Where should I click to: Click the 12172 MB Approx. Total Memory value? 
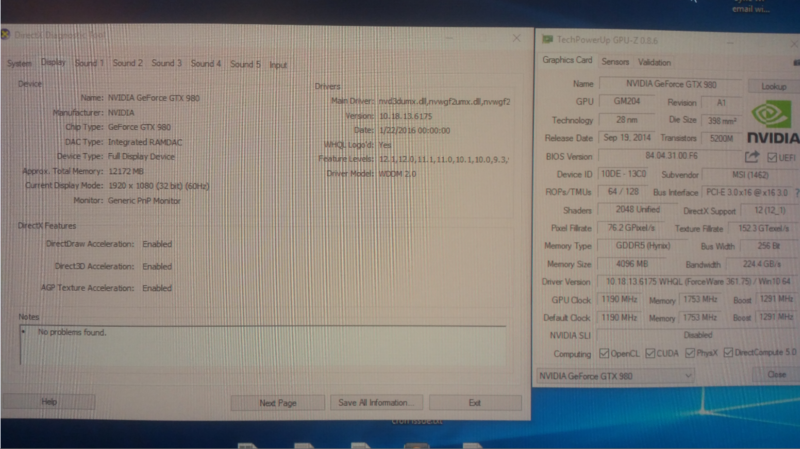coord(126,171)
